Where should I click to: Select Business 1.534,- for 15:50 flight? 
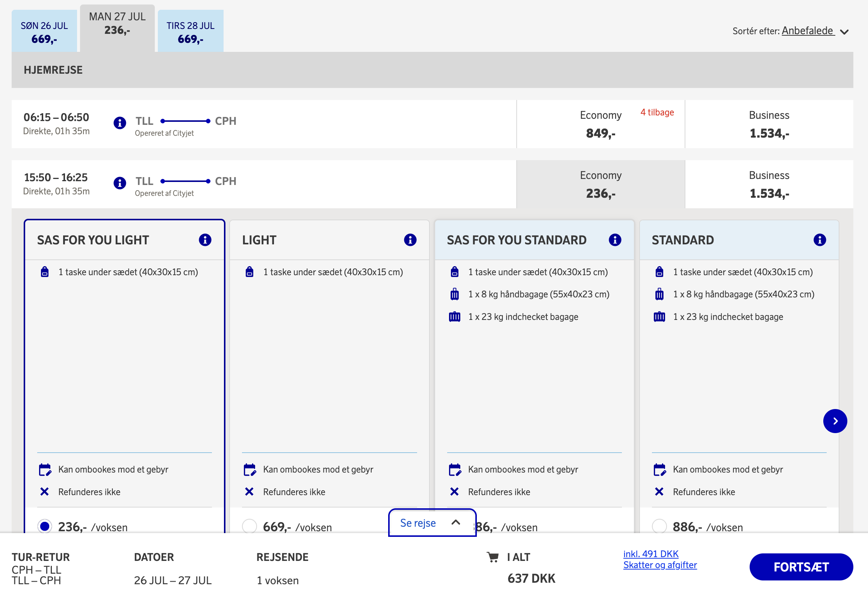tap(769, 185)
